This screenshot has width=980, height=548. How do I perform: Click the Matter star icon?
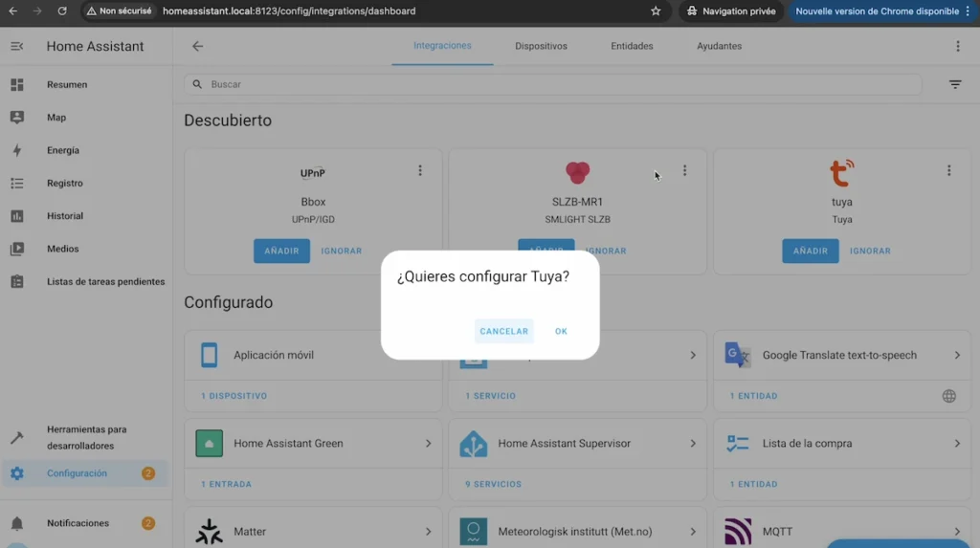click(x=210, y=532)
